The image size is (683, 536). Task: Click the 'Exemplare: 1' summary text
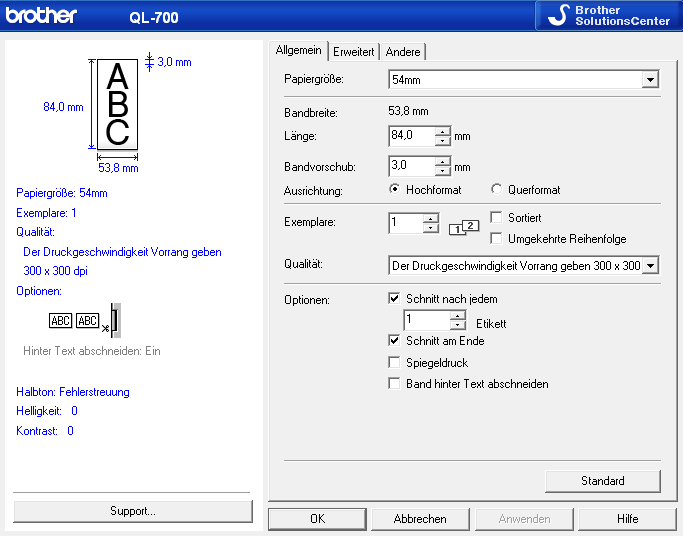(46, 213)
